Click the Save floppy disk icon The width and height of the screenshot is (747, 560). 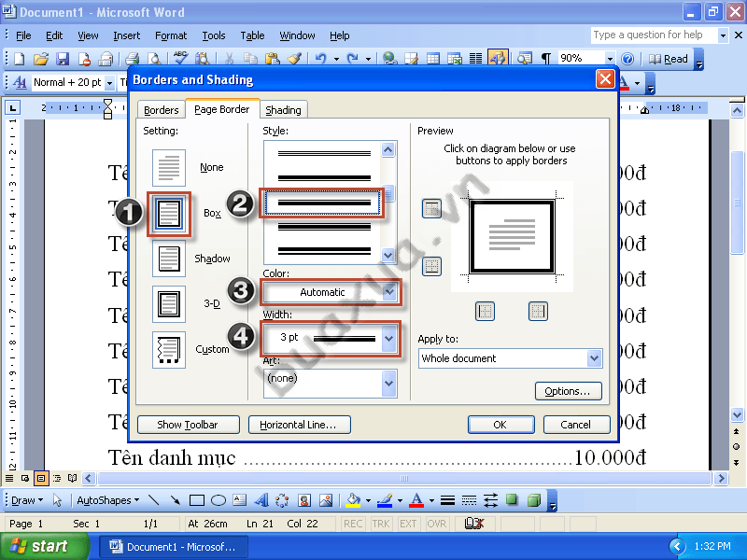click(x=63, y=59)
